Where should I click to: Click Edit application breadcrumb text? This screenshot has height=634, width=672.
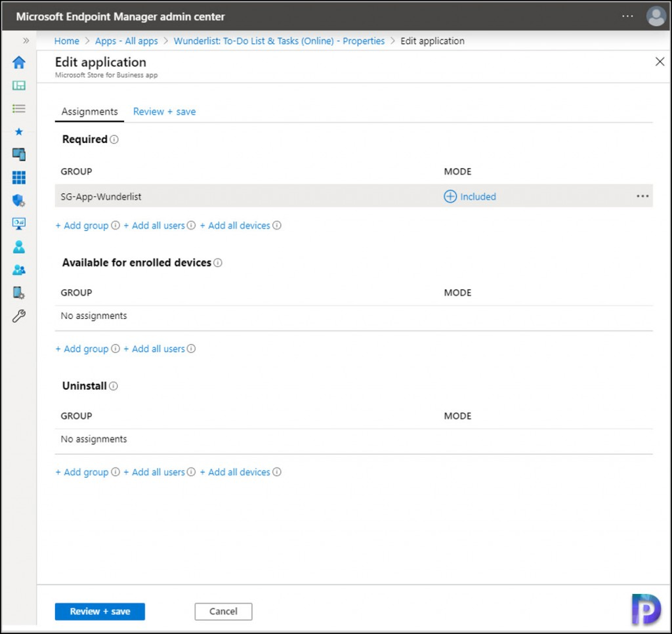(x=432, y=41)
